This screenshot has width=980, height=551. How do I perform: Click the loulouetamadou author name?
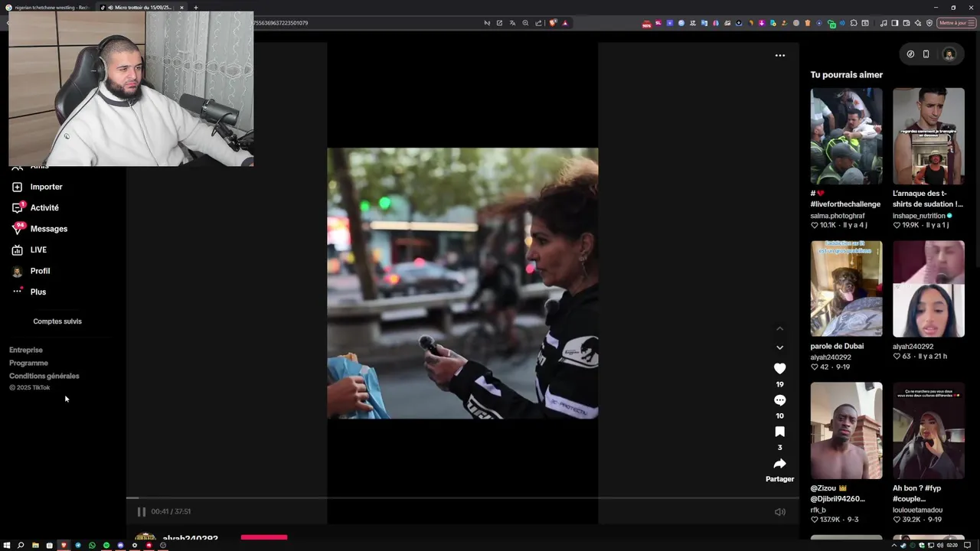click(x=917, y=510)
